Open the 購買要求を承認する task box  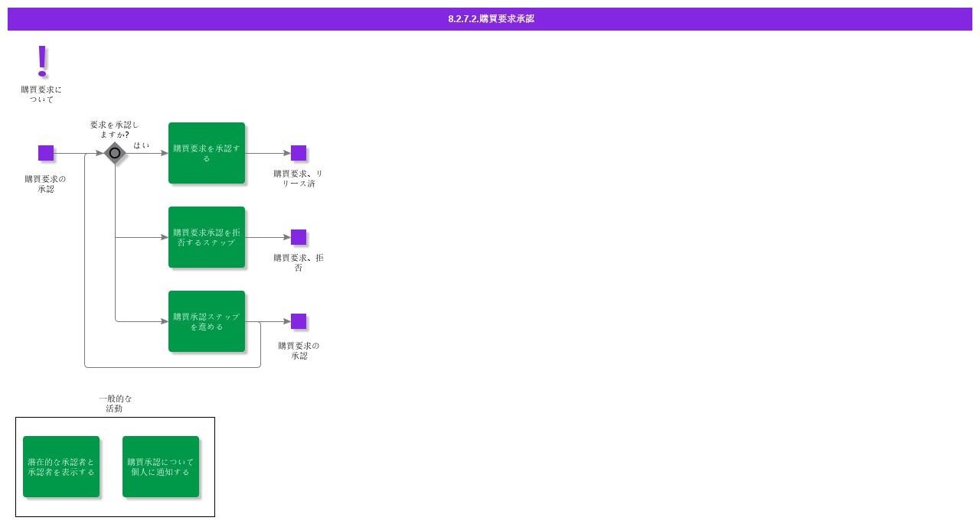pos(207,153)
